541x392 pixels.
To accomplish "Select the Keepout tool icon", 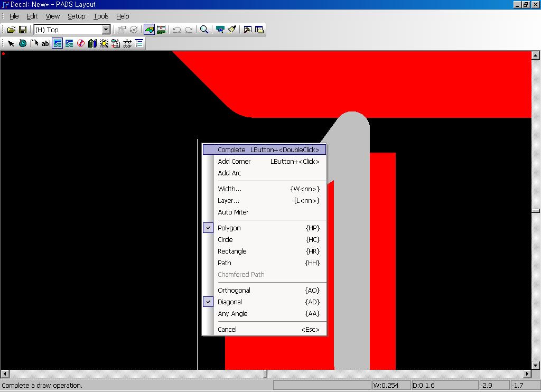I will [81, 43].
